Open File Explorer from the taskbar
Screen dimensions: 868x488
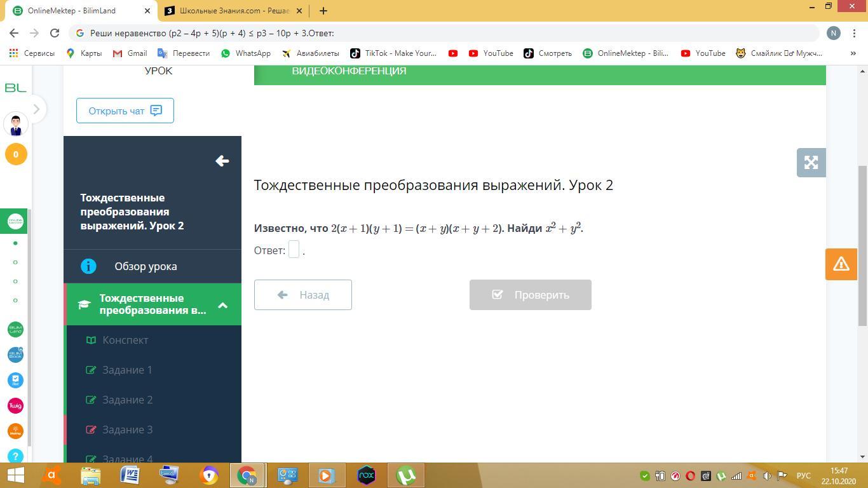pos(91,475)
